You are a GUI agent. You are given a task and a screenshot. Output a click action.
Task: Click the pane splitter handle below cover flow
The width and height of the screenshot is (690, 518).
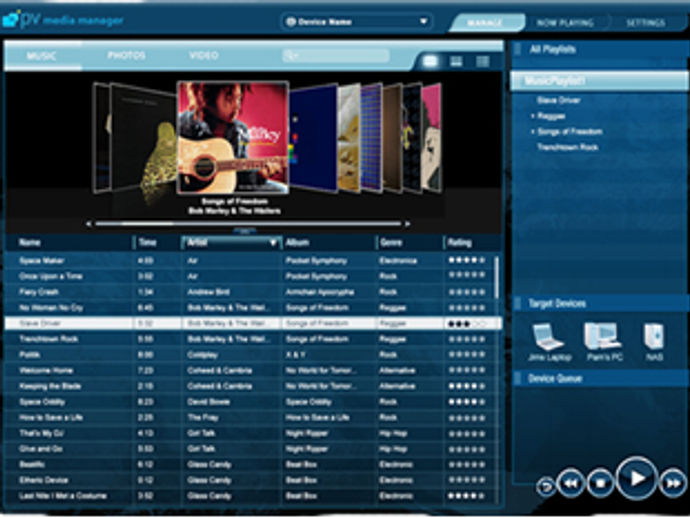point(245,230)
